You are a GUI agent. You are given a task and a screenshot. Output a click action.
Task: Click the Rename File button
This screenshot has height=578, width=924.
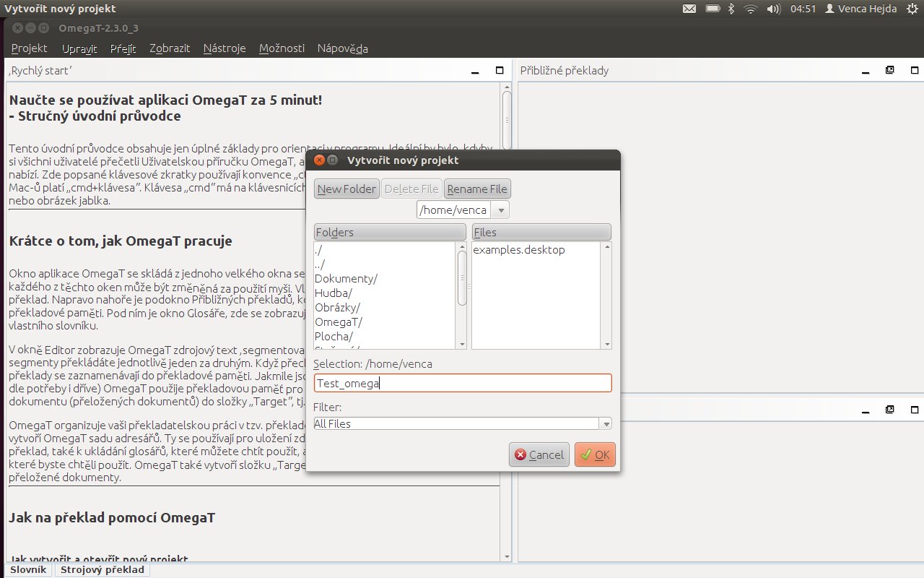tap(477, 189)
